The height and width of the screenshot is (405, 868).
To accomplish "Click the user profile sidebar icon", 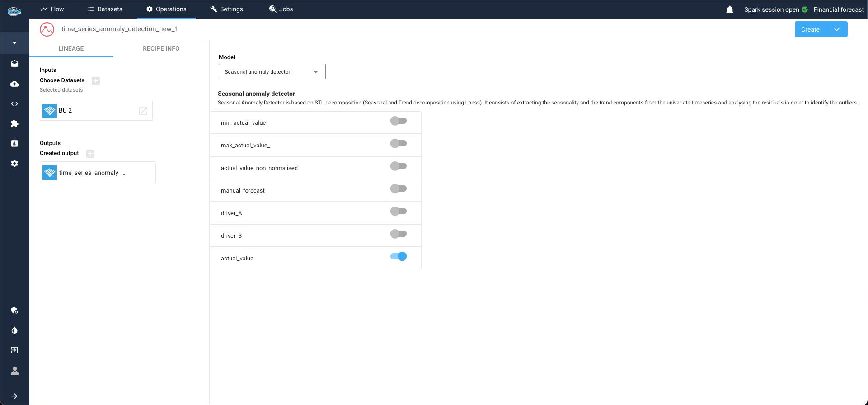I will tap(14, 371).
